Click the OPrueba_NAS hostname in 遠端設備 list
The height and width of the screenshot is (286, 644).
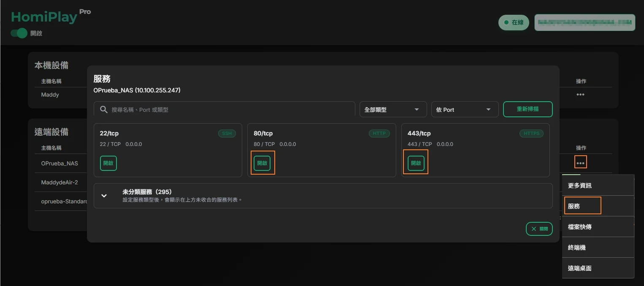60,163
